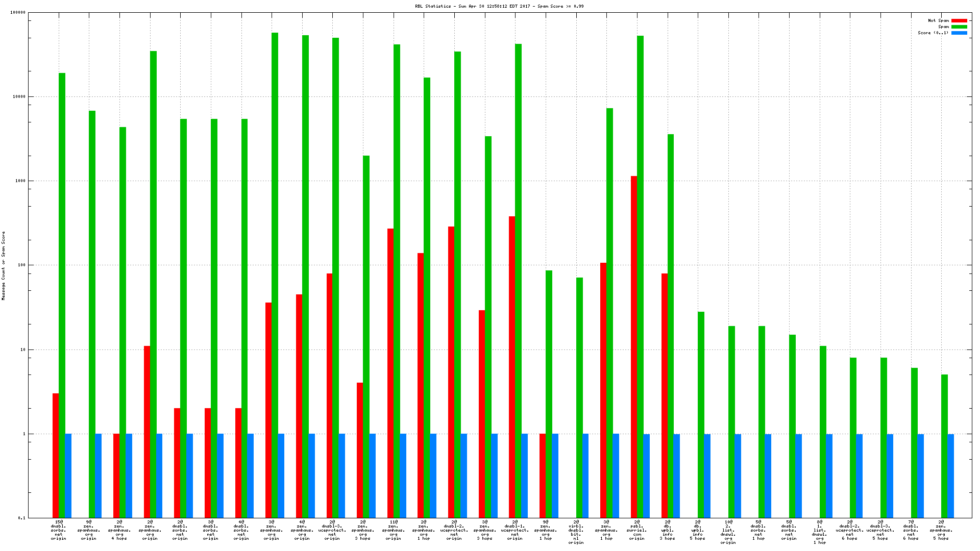Click the 8@ 1.list.dnswl.org 1 hop label
This screenshot has height=551, width=980.
(x=819, y=532)
